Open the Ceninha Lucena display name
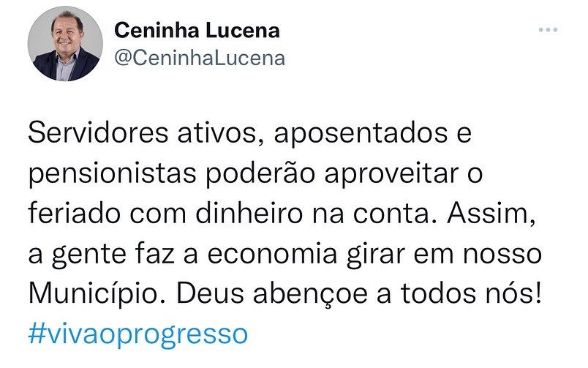588x368 pixels. click(x=197, y=31)
